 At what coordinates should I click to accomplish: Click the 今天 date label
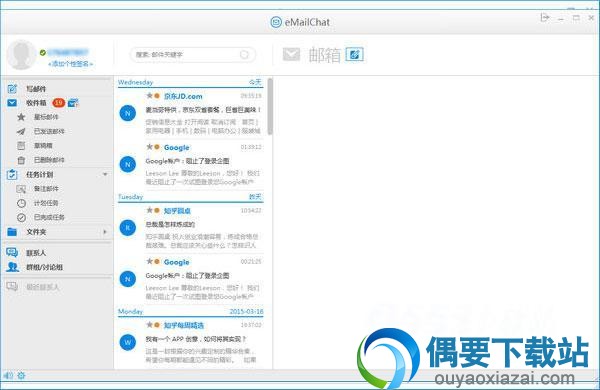255,82
